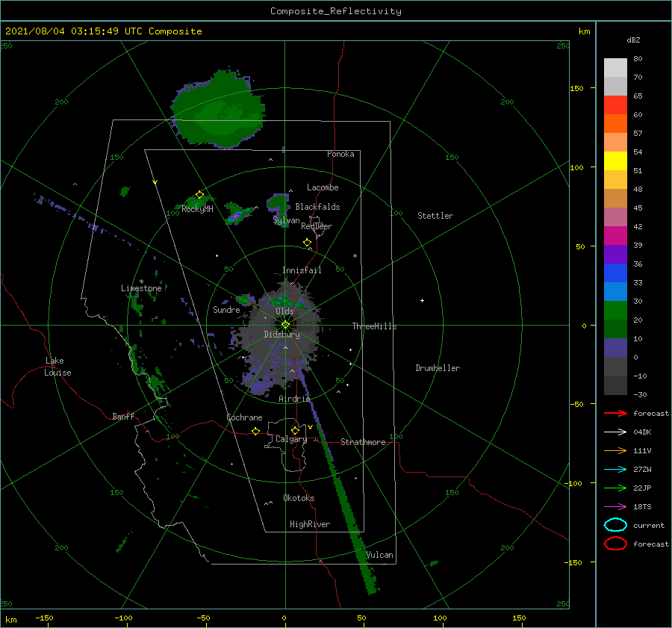Click the green 22JP arrow icon
672x628 pixels.
pos(615,488)
